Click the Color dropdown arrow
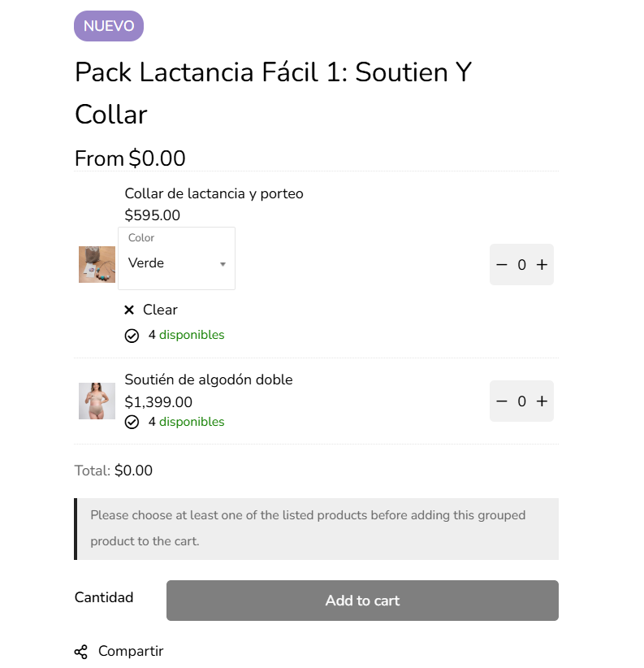This screenshot has width=644, height=668. coord(223,264)
